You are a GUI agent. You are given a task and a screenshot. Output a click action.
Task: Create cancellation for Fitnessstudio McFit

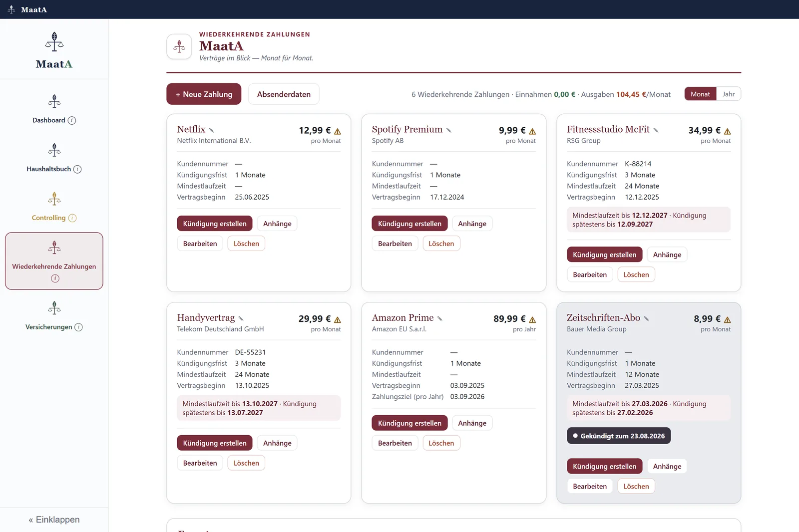(605, 255)
